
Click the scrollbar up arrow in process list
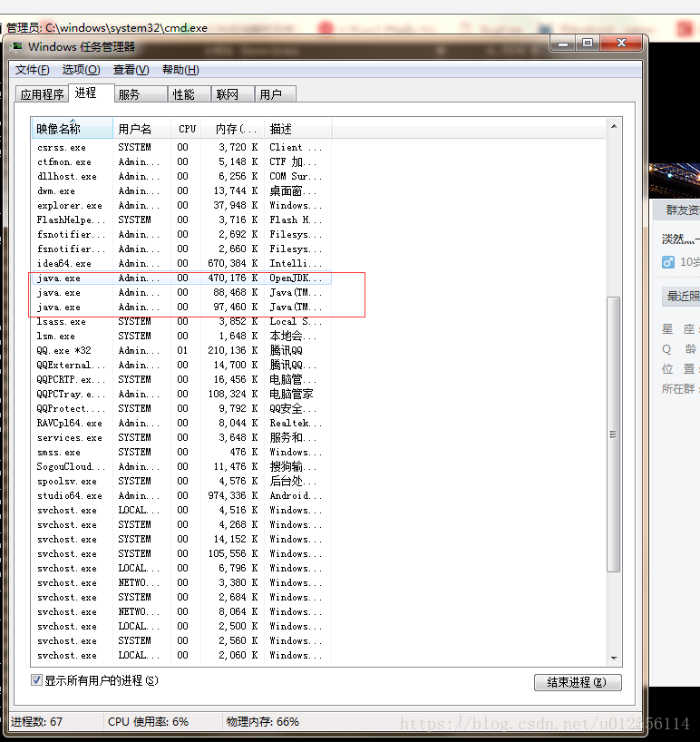pyautogui.click(x=614, y=126)
